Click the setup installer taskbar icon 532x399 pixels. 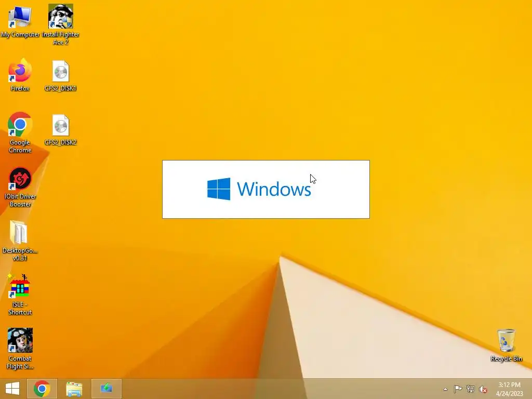pos(107,389)
